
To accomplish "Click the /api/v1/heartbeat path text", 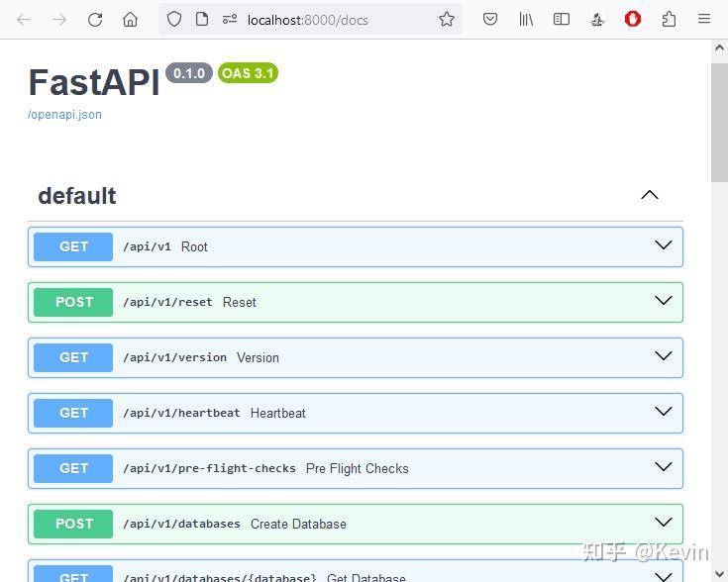I will (181, 413).
